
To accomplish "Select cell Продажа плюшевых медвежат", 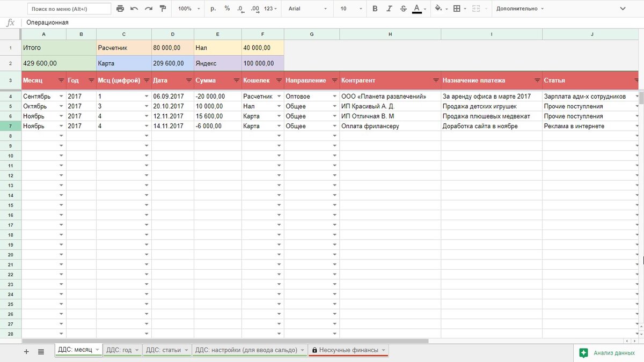I will [x=492, y=116].
